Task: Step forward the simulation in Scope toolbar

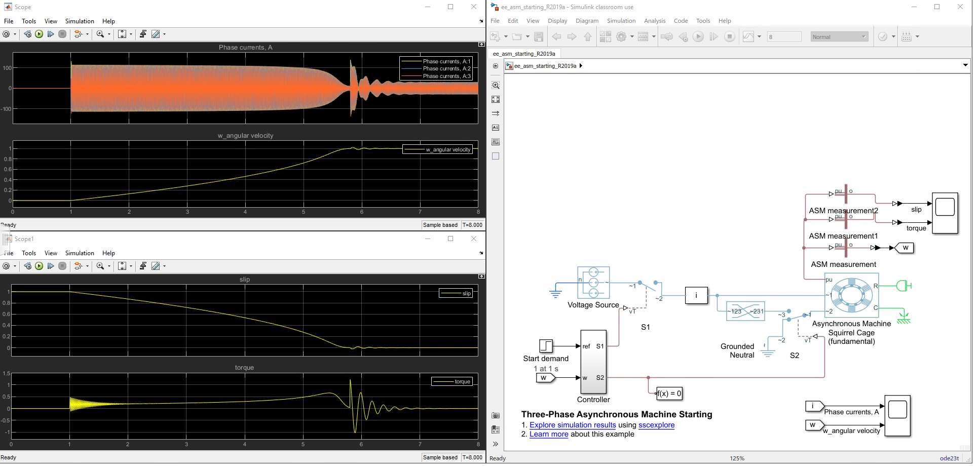Action: click(x=51, y=34)
